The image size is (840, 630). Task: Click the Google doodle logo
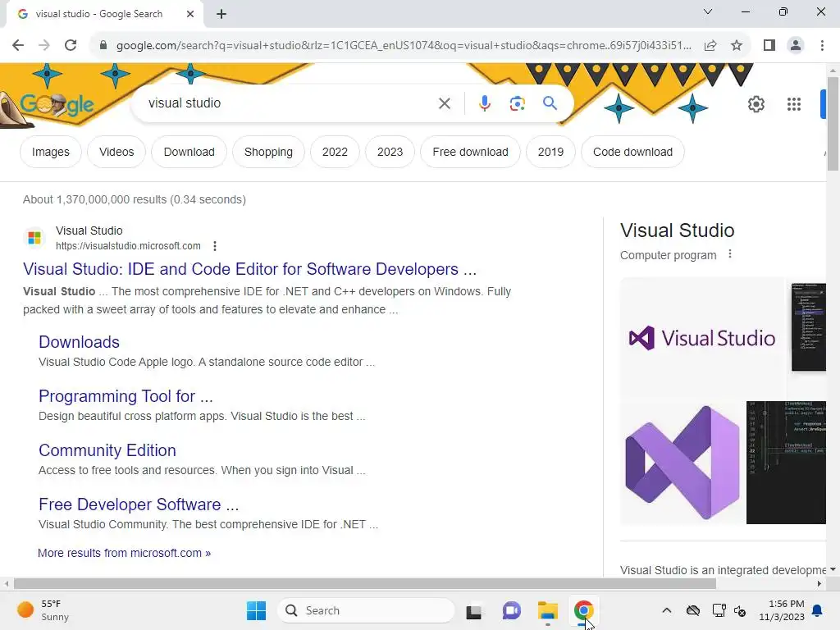point(57,104)
